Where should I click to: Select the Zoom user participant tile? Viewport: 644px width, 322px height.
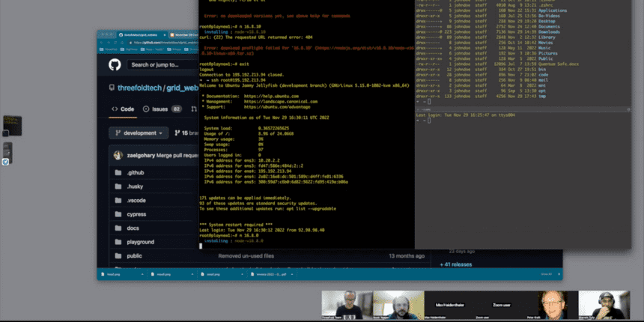pos(501,306)
